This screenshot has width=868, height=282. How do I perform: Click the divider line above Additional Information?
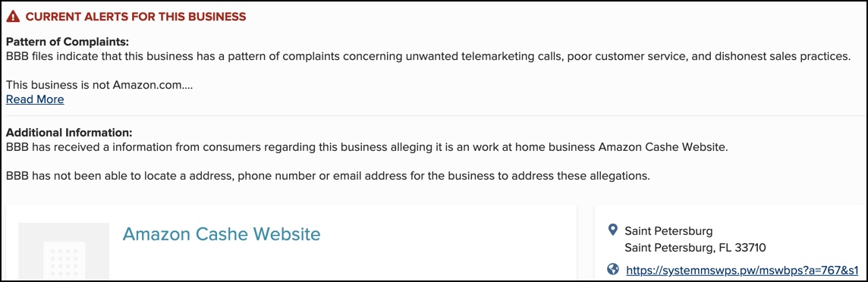coord(434,116)
